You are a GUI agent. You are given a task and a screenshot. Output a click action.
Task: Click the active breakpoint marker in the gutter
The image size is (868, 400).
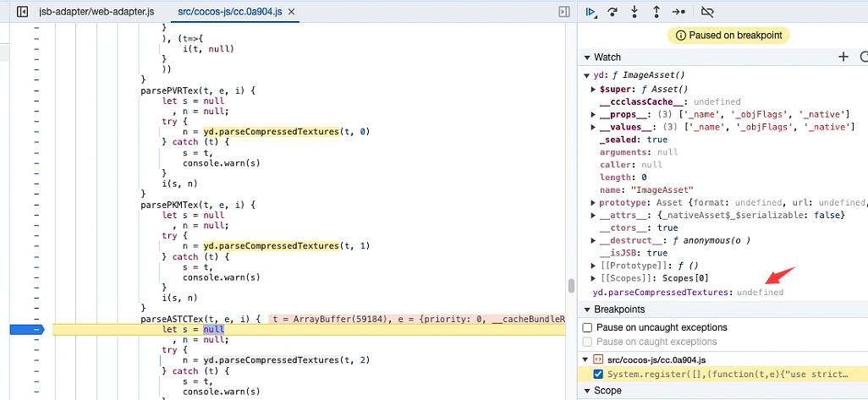click(x=26, y=330)
